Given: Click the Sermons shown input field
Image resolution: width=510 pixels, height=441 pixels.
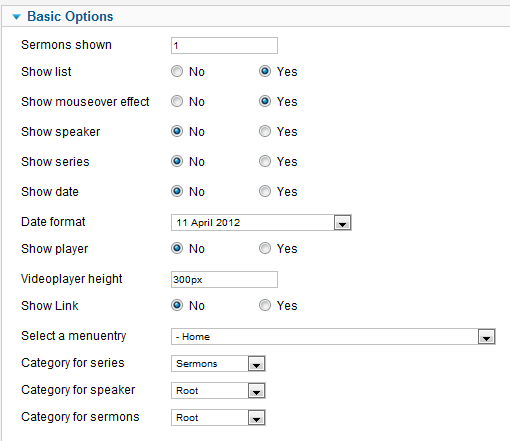Looking at the screenshot, I should point(224,45).
